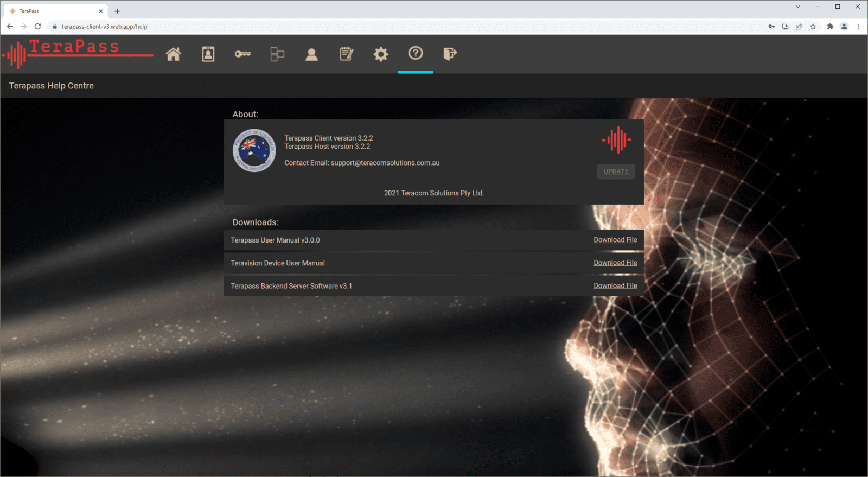
Task: Open the ID badge navigation icon
Action: pyautogui.click(x=208, y=54)
